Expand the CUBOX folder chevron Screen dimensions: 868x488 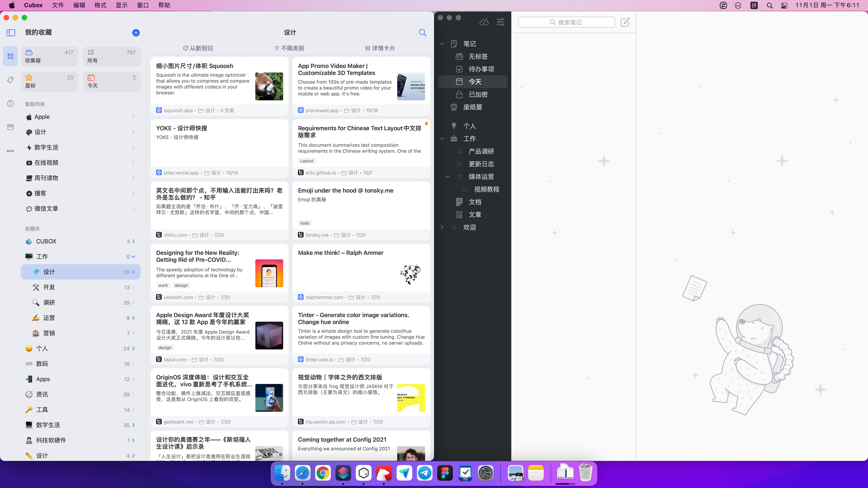133,241
